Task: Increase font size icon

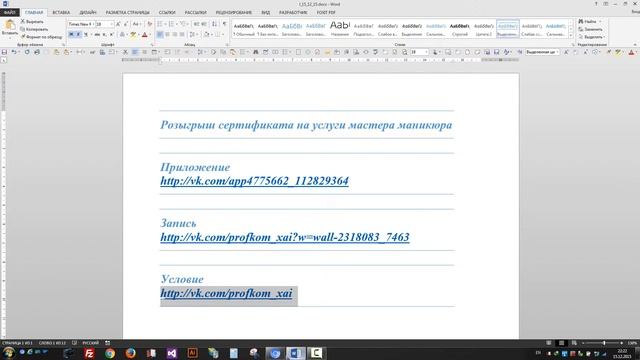Action: [118, 24]
